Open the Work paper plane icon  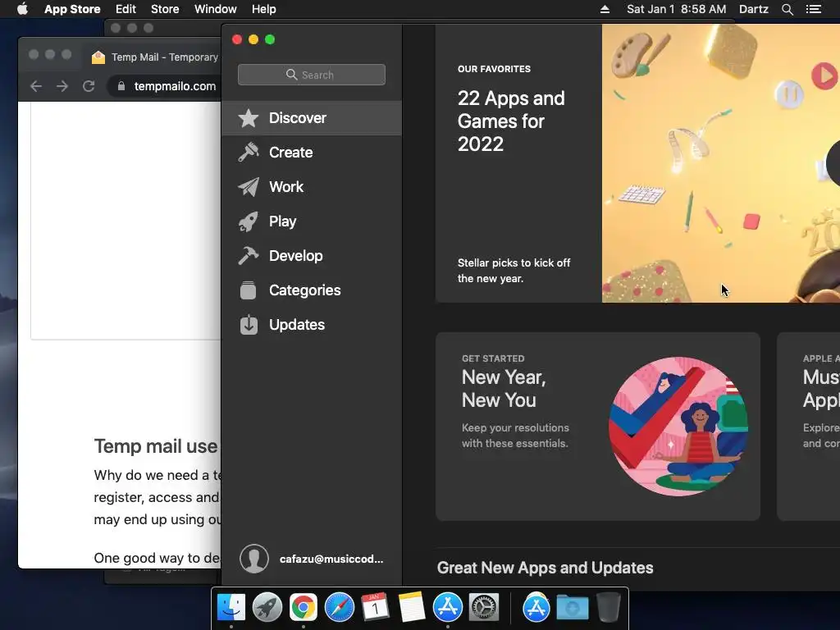pos(249,187)
